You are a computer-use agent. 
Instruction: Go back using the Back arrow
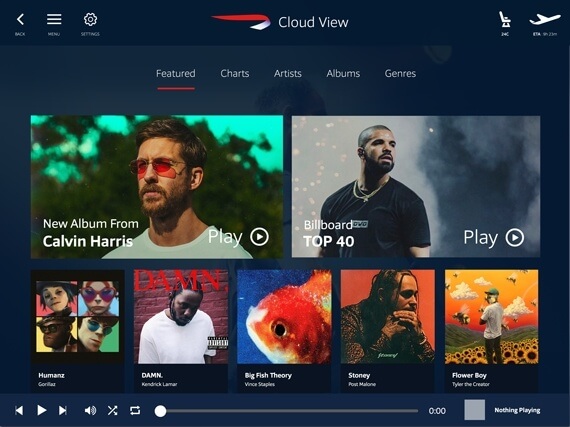point(20,20)
